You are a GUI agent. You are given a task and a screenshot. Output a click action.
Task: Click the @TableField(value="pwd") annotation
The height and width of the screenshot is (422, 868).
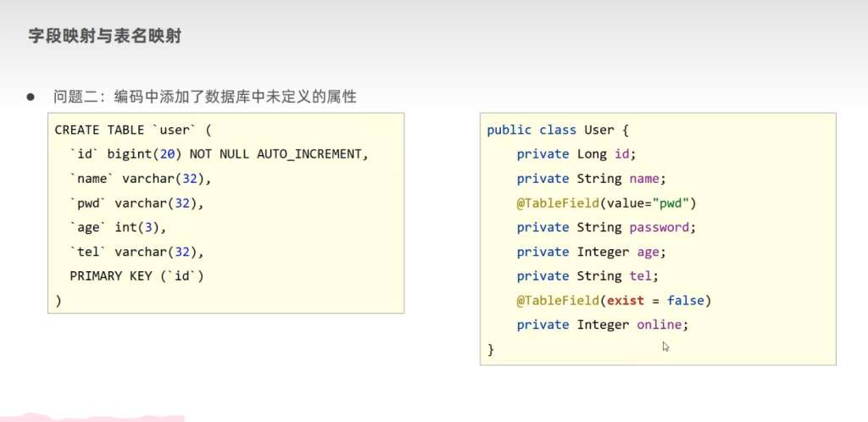tap(605, 203)
